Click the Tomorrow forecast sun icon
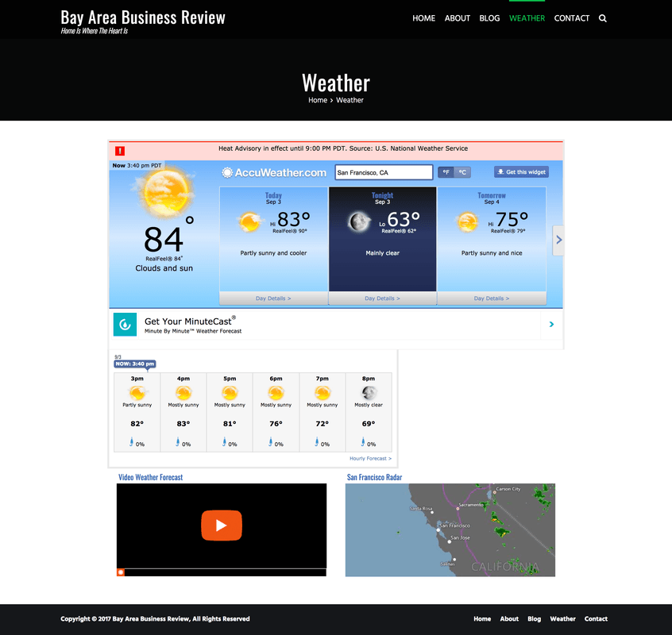This screenshot has width=672, height=635. (467, 221)
